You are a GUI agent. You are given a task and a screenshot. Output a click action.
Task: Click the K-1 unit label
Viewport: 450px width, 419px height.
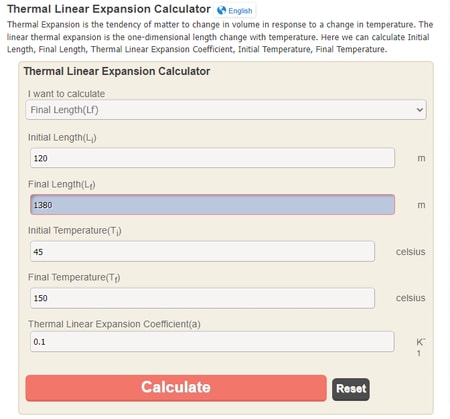coord(421,347)
